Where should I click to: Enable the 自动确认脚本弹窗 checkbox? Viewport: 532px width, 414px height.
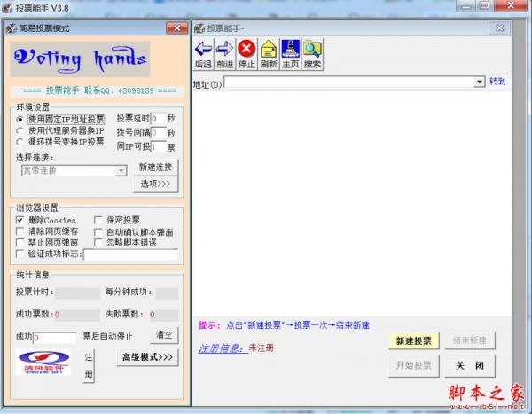98,232
